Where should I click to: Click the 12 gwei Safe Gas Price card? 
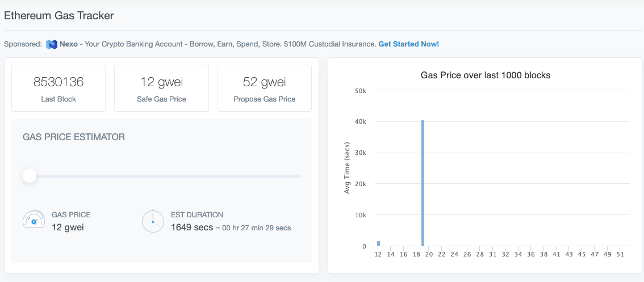(161, 89)
